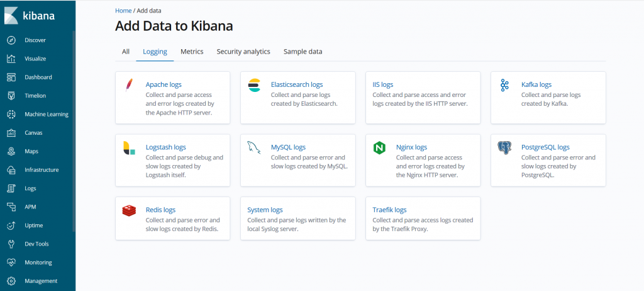Viewport: 644px width, 291px height.
Task: Click the Visualize sidebar label
Action: click(35, 59)
